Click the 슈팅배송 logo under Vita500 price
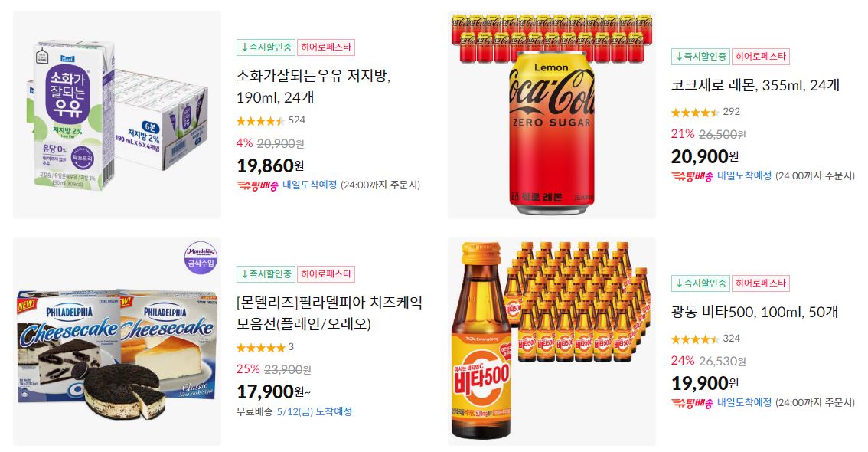The width and height of the screenshot is (868, 452). [x=691, y=403]
